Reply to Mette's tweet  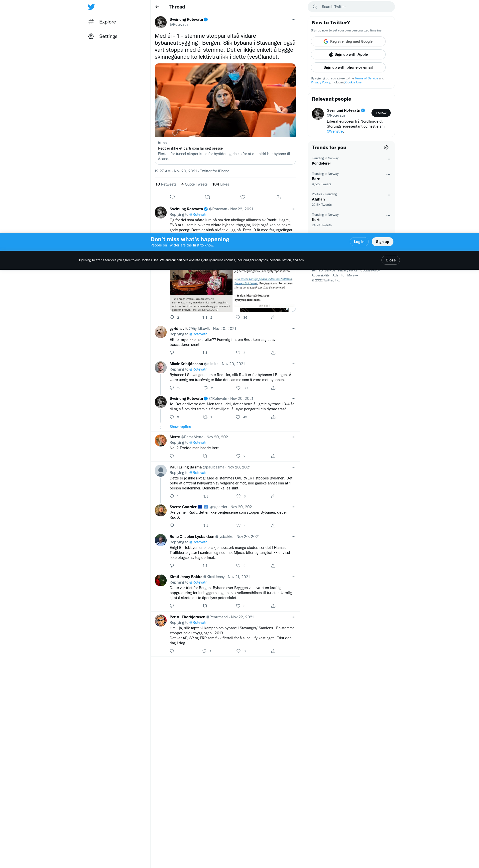(x=172, y=456)
